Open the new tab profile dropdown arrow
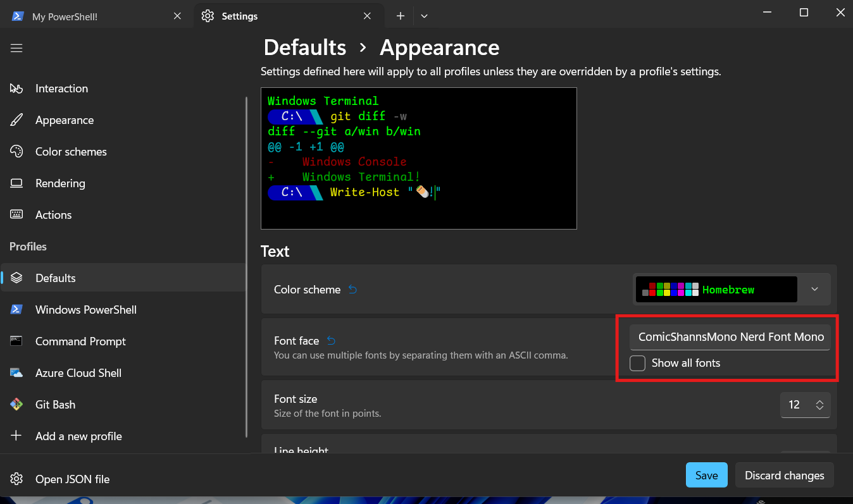This screenshot has height=504, width=853. click(424, 16)
